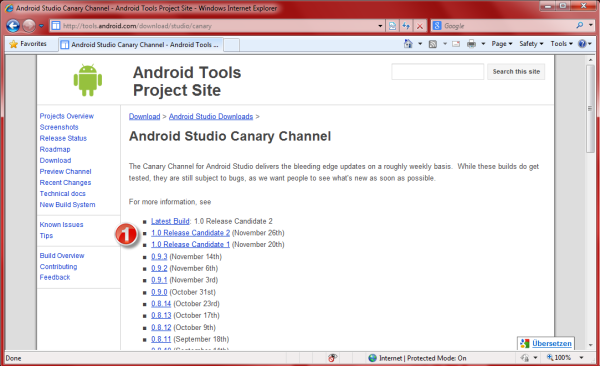The height and width of the screenshot is (366, 600).
Task: Click the Help question mark icon
Action: [x=582, y=44]
